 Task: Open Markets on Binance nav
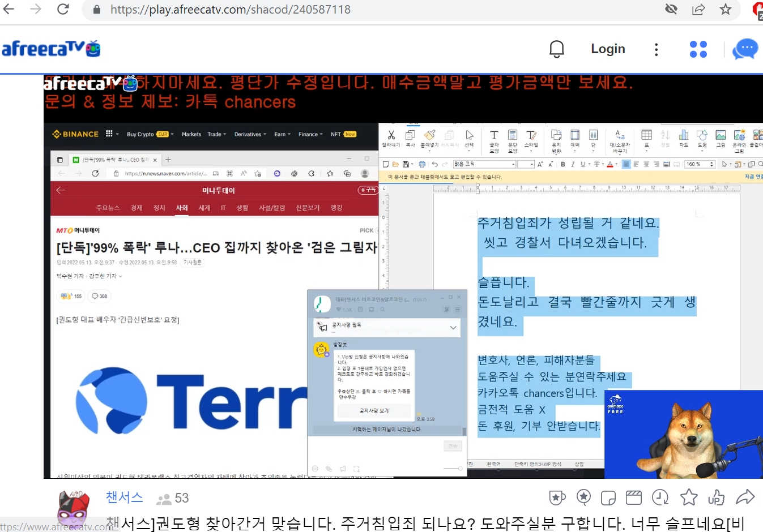click(x=191, y=134)
